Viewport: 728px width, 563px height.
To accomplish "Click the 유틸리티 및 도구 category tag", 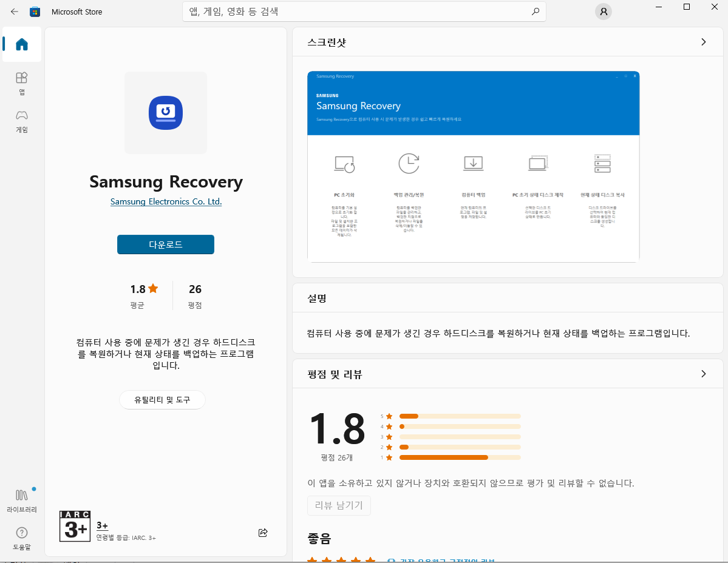I will (x=162, y=400).
